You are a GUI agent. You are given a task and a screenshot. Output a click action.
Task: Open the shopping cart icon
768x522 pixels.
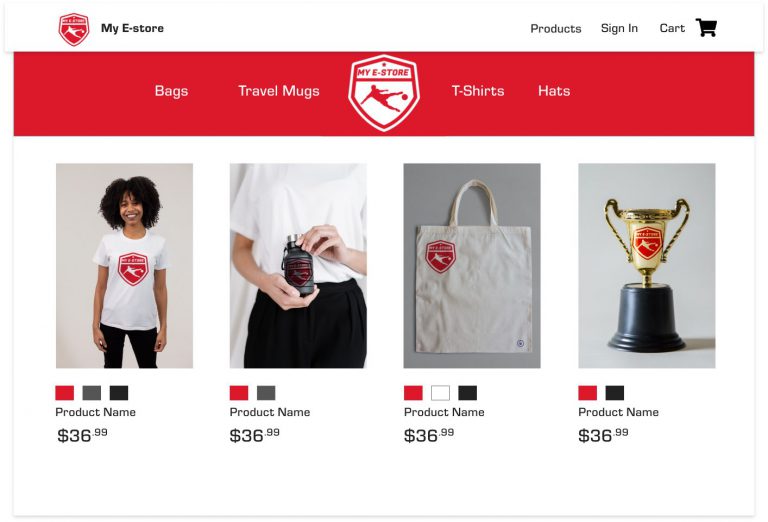click(x=706, y=28)
